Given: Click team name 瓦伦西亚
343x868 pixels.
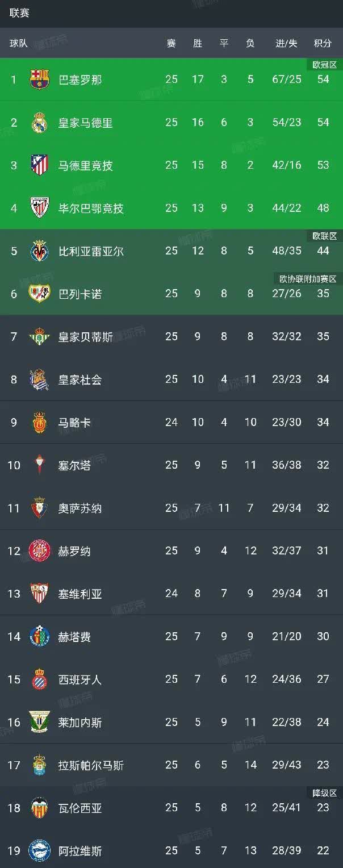Looking at the screenshot, I should click(80, 808).
